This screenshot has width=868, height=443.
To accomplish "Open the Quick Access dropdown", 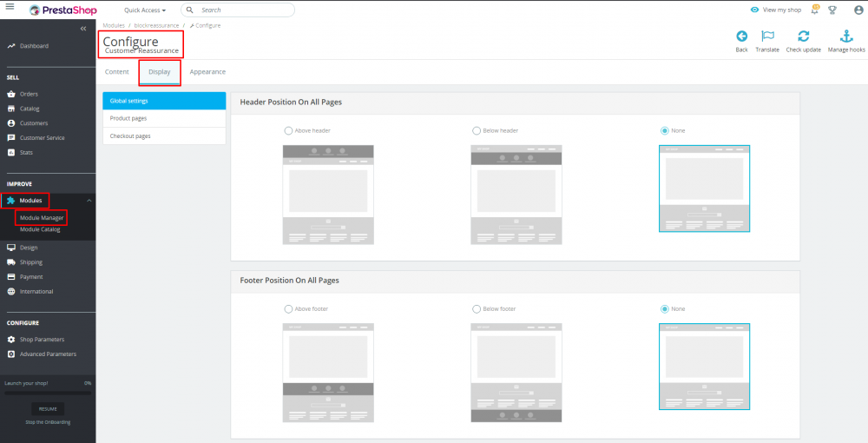I will (144, 10).
